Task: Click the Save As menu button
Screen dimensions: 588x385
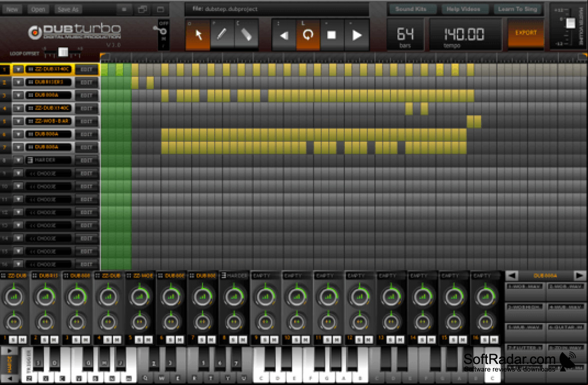Action: 68,10
